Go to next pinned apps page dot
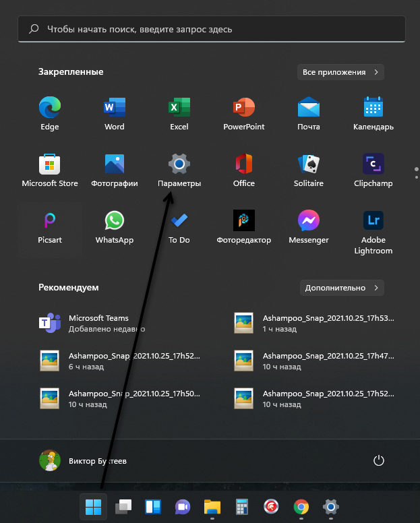420x523 pixels. (417, 177)
